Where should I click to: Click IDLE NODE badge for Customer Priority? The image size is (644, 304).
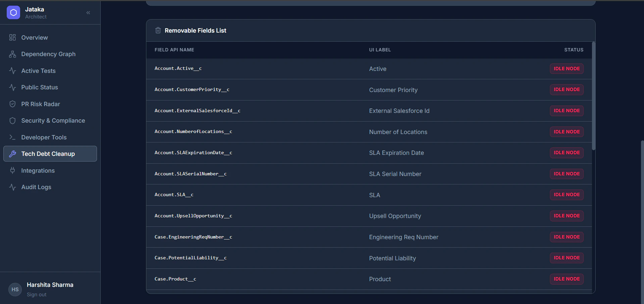pos(566,90)
